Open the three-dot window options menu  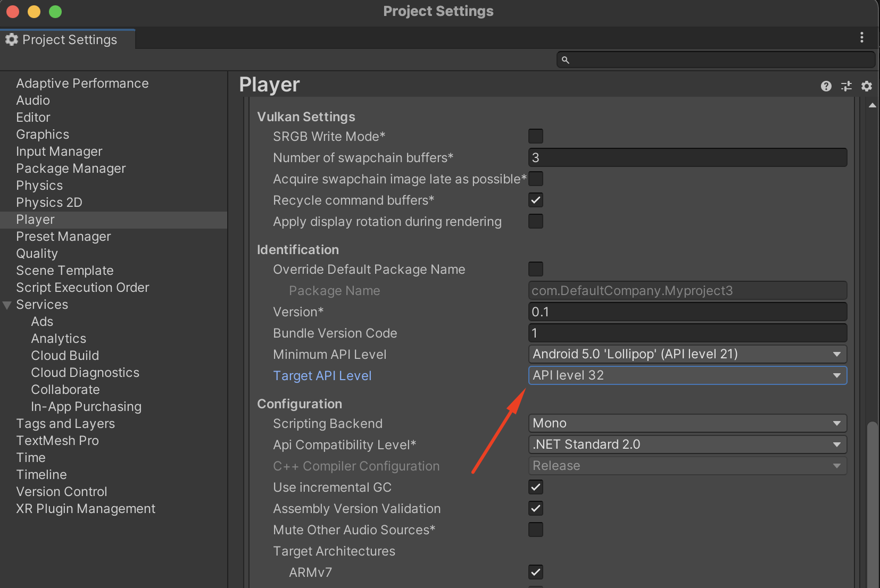[861, 37]
